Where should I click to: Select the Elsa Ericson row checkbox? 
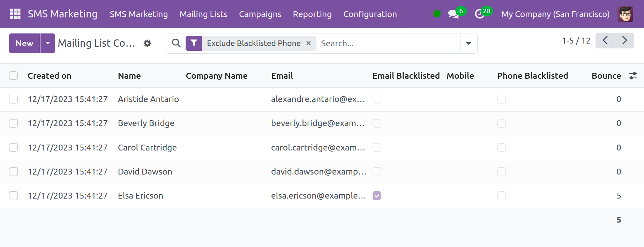(x=14, y=196)
